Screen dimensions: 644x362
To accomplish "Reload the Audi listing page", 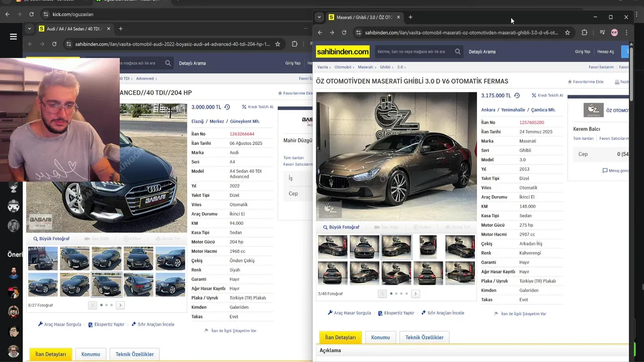I will [54, 44].
